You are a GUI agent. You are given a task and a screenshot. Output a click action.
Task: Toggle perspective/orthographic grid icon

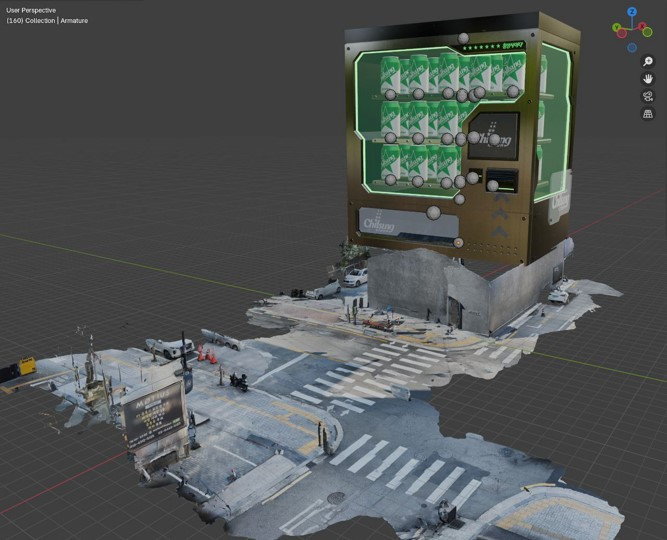click(x=648, y=114)
